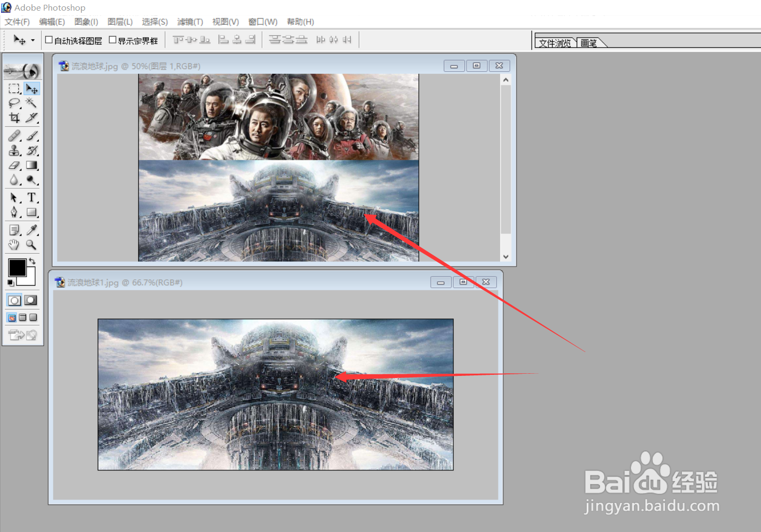Switch to Standard editing mode
This screenshot has width=761, height=532.
pyautogui.click(x=14, y=301)
